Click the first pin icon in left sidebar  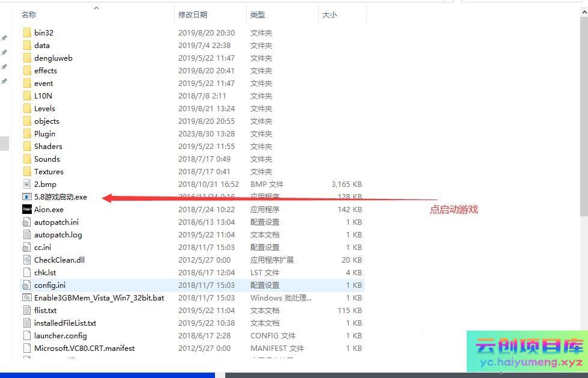(x=4, y=38)
